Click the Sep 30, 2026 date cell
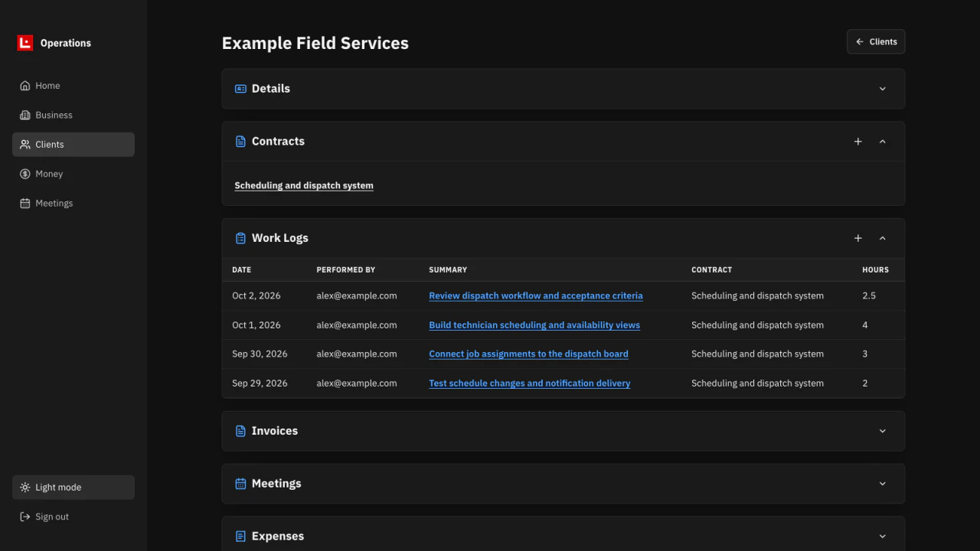Image resolution: width=980 pixels, height=551 pixels. click(260, 354)
